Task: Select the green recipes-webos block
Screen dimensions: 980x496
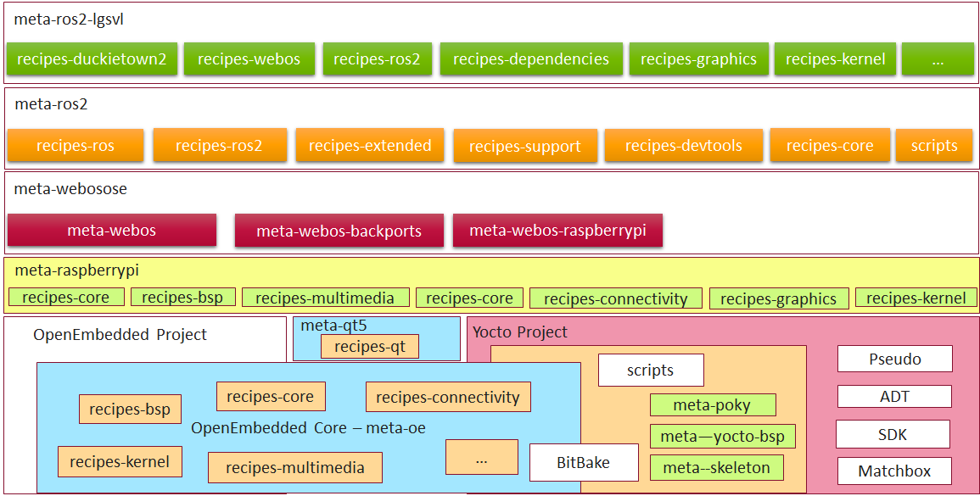Action: (x=249, y=59)
